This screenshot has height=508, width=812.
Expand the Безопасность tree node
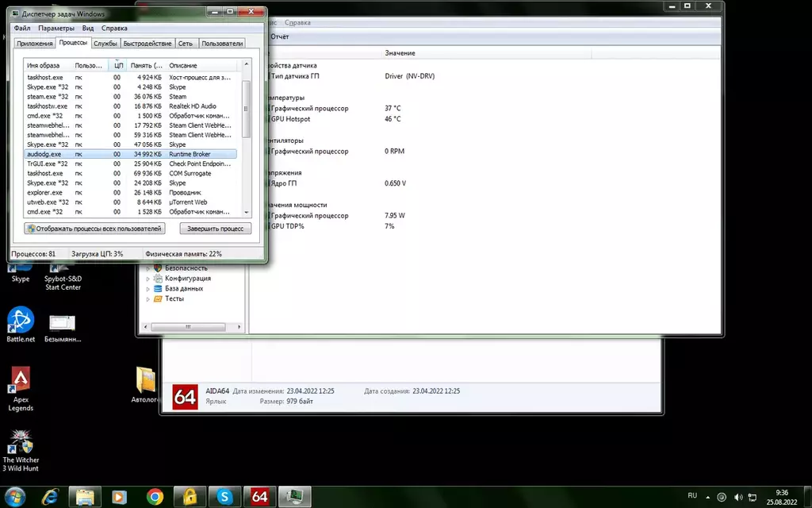(147, 268)
